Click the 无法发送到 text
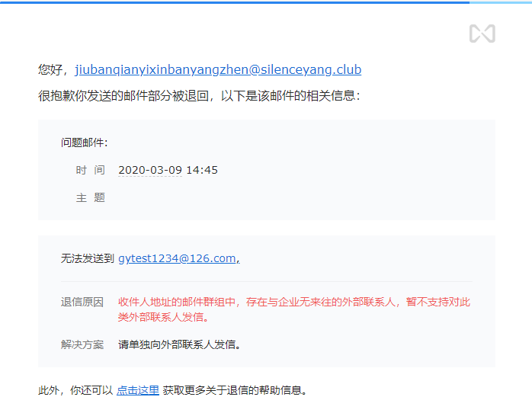Viewport: 532px width, 413px height. [x=87, y=258]
